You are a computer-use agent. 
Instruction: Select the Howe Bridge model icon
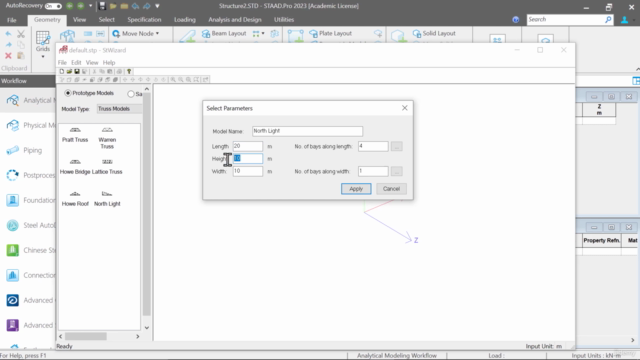point(75,162)
